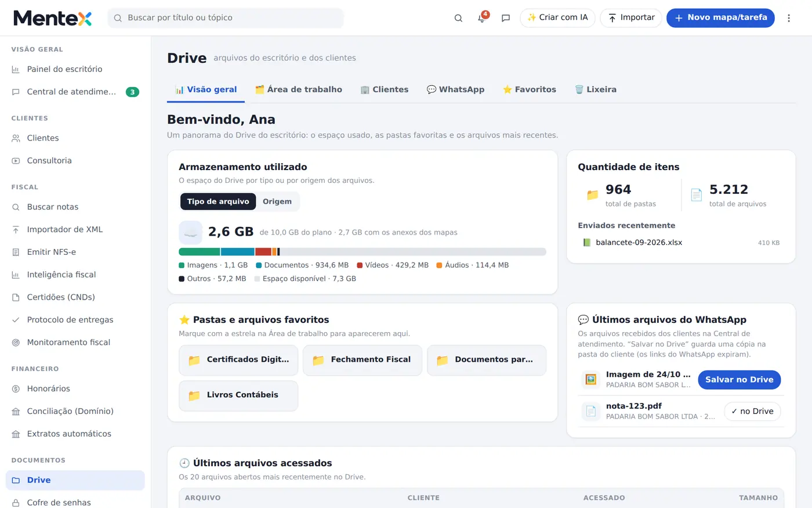Select the Visão geral tab

206,89
